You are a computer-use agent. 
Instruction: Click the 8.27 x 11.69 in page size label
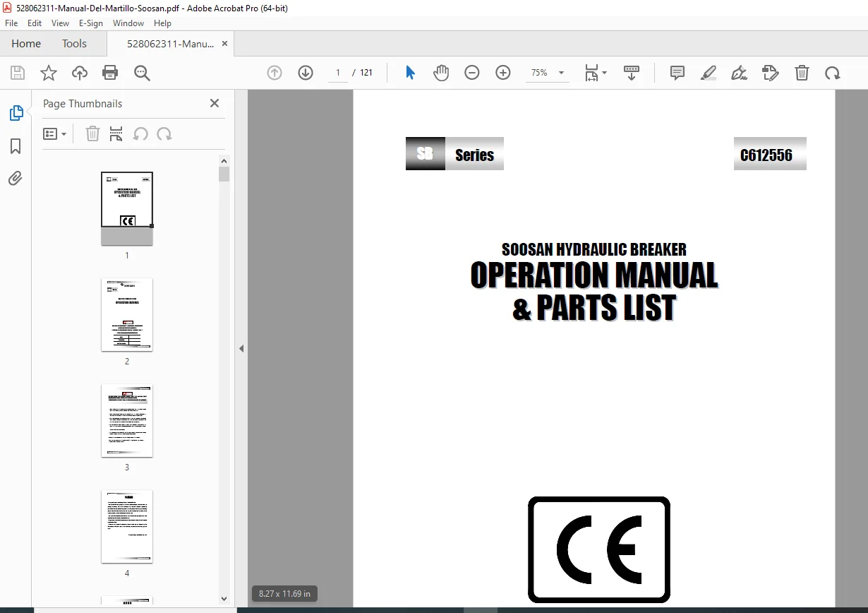pyautogui.click(x=285, y=593)
